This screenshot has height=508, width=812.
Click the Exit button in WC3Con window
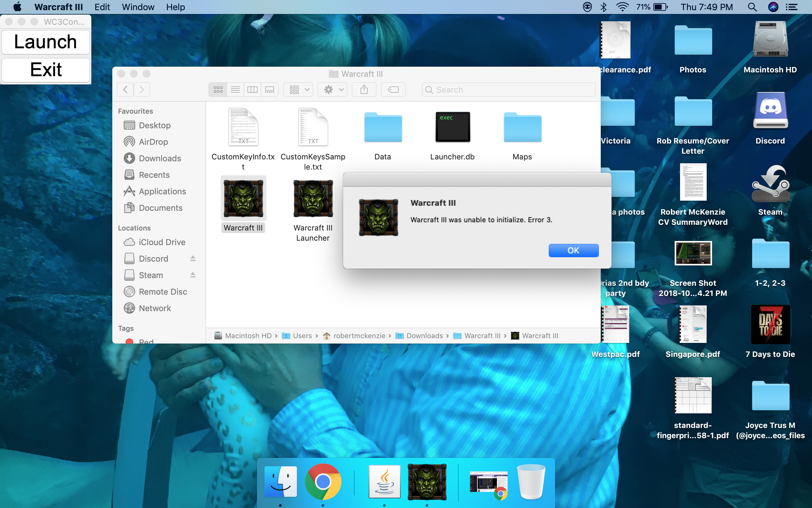click(46, 70)
